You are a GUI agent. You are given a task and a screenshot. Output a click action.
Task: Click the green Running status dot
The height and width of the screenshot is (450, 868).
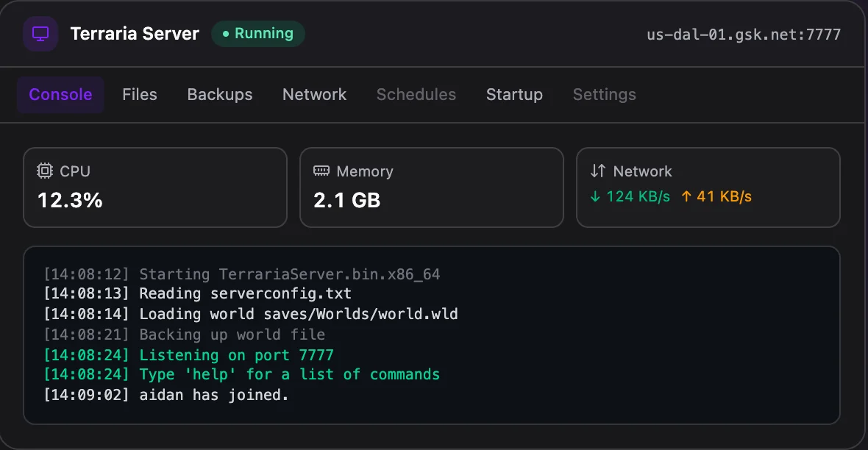[226, 34]
